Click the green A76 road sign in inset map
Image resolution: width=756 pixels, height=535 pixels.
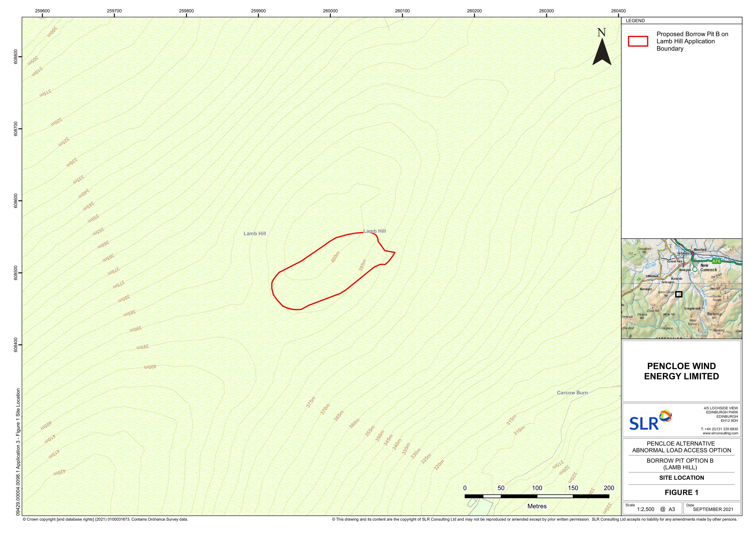click(x=716, y=261)
